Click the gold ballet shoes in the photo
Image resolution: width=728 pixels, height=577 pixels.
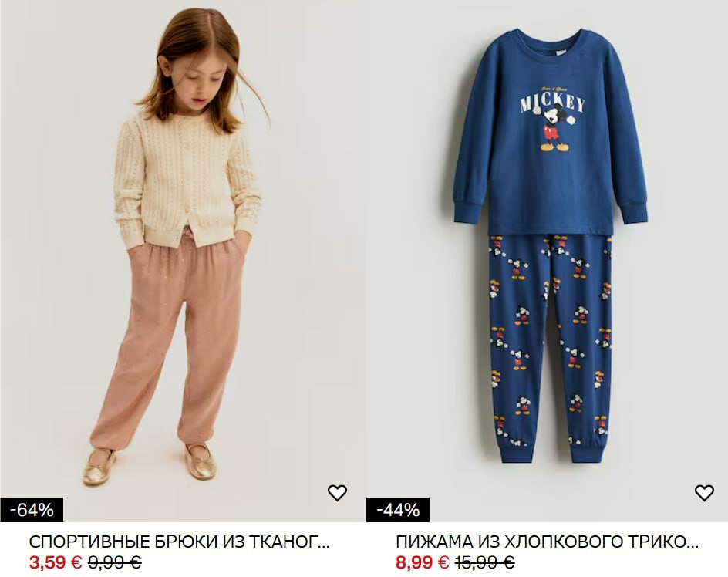(x=150, y=464)
